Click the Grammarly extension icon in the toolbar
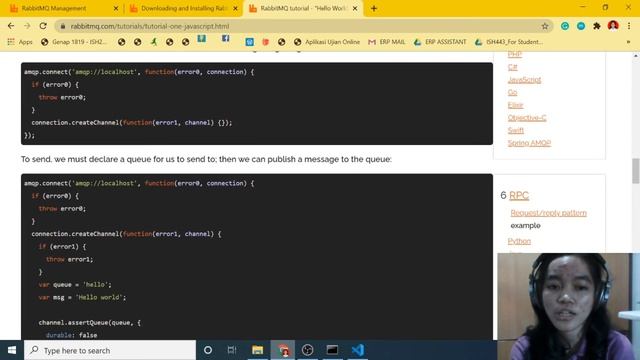 click(x=565, y=26)
